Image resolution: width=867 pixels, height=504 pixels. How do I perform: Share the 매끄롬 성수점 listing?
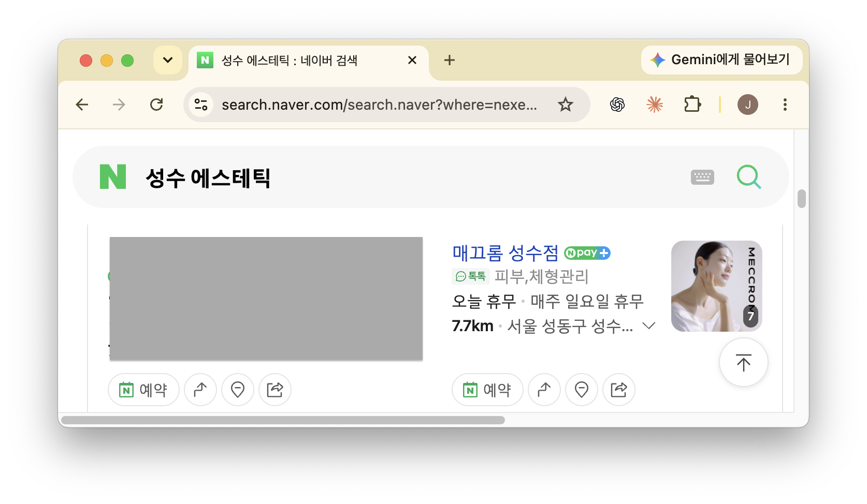click(x=619, y=390)
